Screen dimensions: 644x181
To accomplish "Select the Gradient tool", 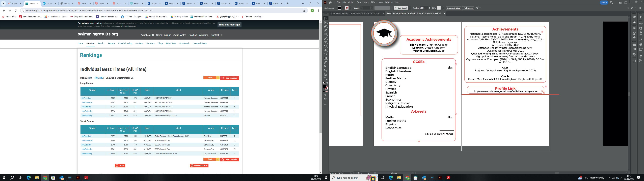I will click(x=325, y=58).
